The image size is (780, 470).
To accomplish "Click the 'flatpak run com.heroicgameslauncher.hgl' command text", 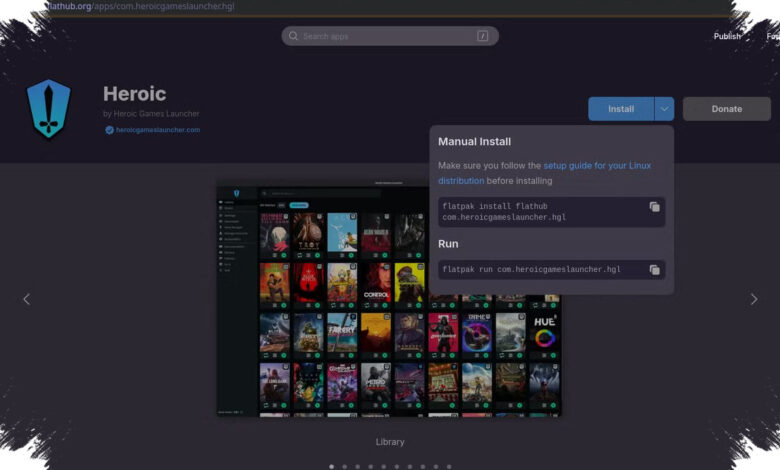I will pos(531,269).
